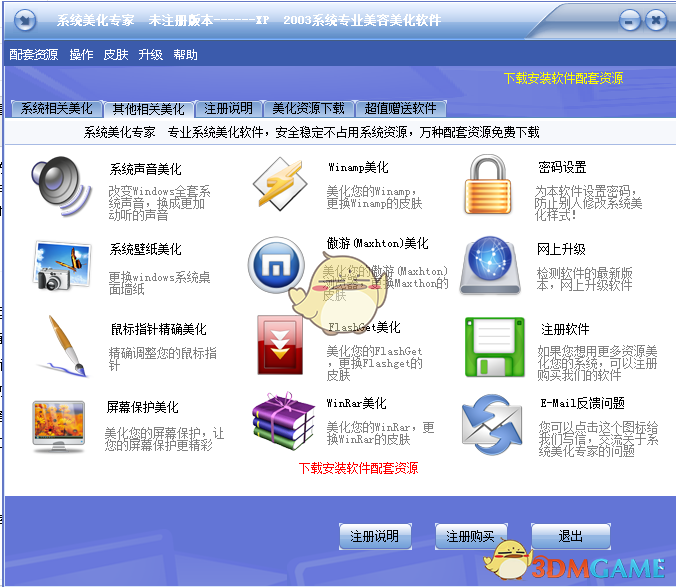This screenshot has width=676, height=587.
Task: Open the 帮助 menu
Action: pos(185,54)
